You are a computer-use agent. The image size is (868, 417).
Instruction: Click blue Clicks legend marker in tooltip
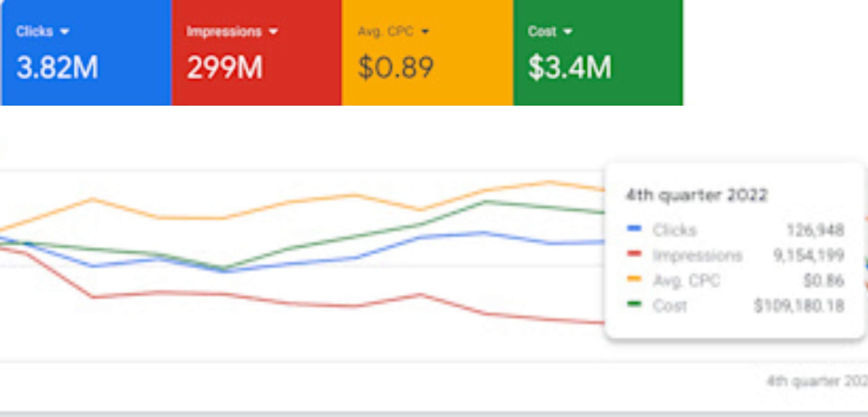pos(634,228)
